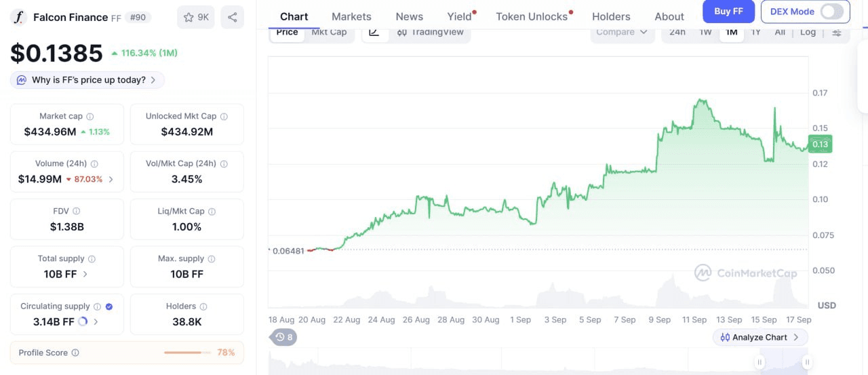This screenshot has height=375, width=868.
Task: Open the Holders tab
Action: coord(611,16)
